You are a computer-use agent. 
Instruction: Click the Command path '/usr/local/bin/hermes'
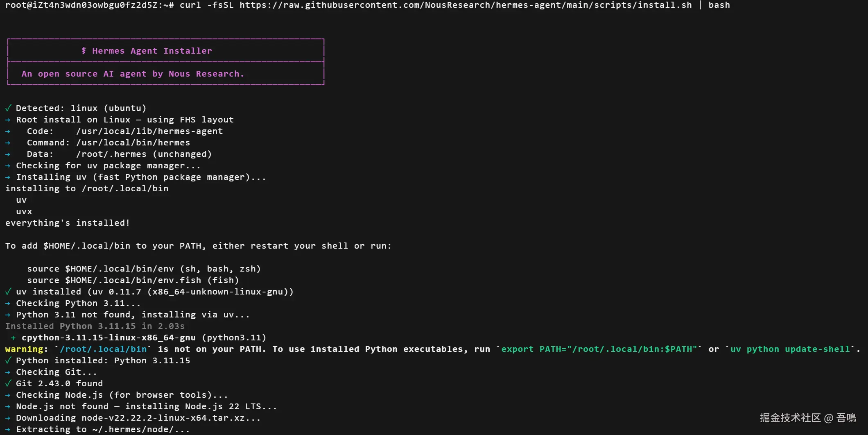(133, 143)
